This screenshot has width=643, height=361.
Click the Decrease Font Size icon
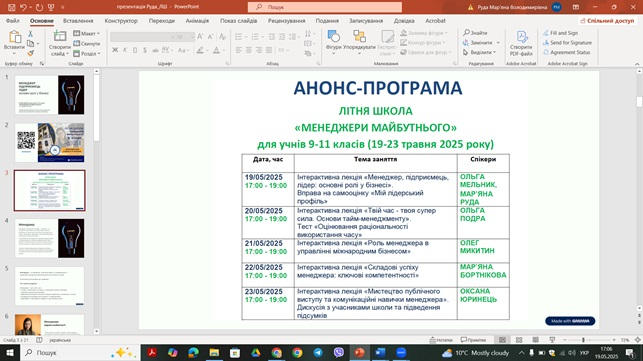210,37
